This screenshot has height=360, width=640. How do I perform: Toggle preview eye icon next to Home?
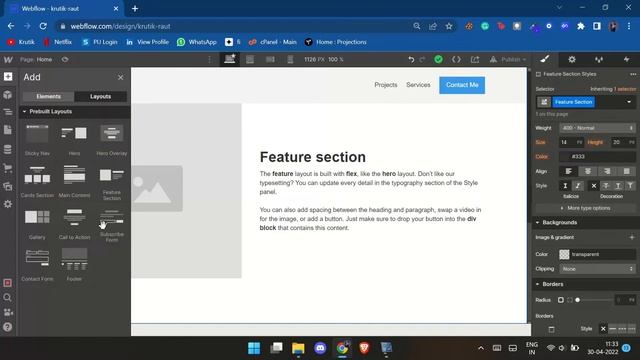tap(65, 60)
